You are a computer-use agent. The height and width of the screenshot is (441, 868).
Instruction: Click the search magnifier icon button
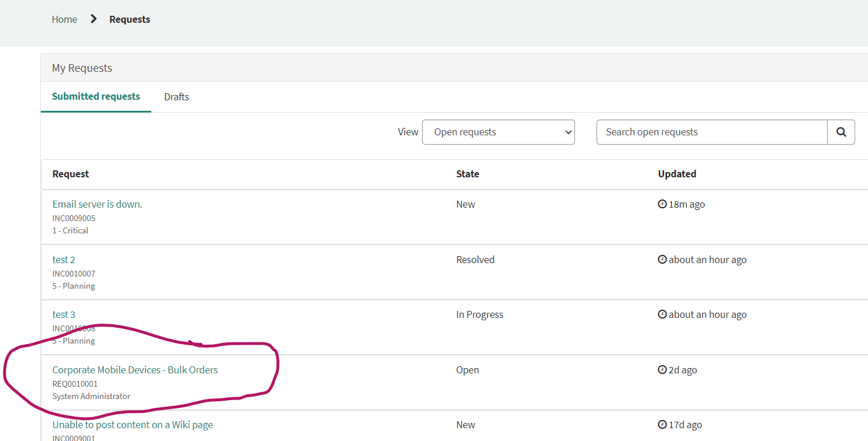(841, 132)
